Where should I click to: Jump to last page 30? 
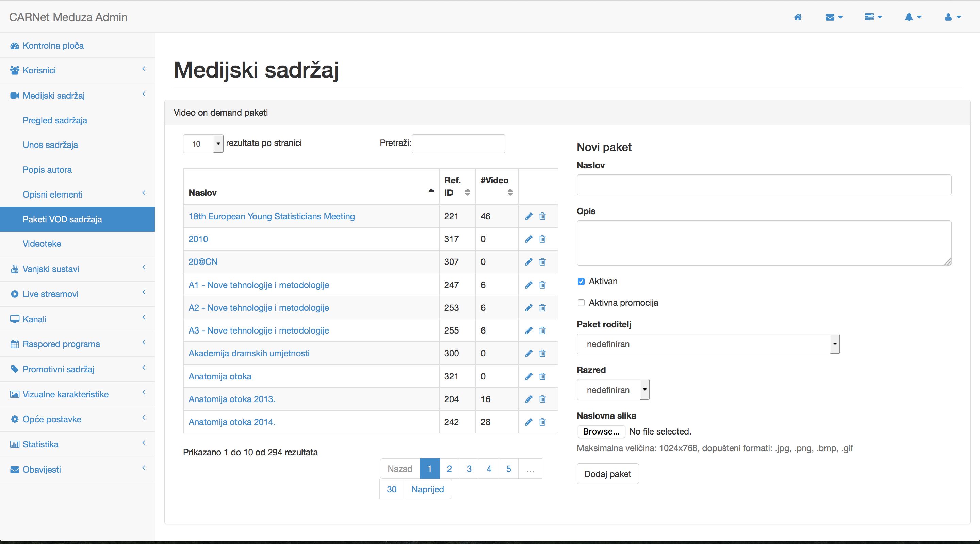click(x=391, y=489)
